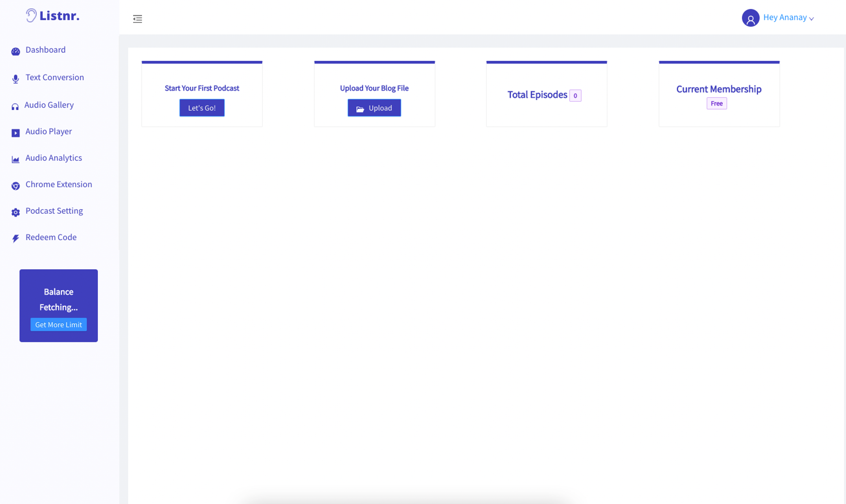Click the Audio Player play icon
This screenshot has height=504, width=846.
click(15, 133)
